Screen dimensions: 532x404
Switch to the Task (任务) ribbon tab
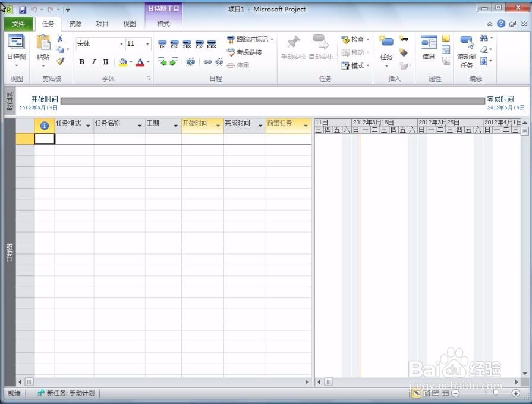[x=48, y=24]
